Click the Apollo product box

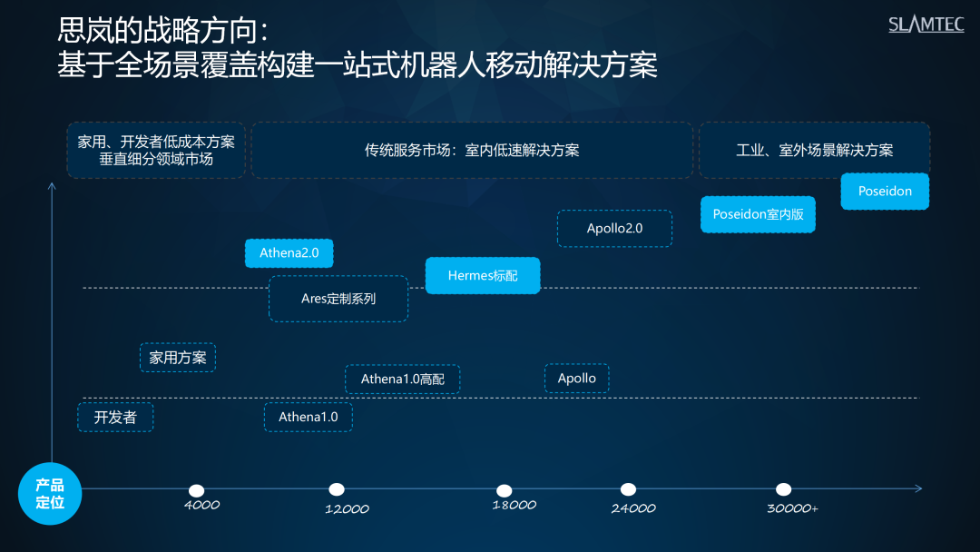pos(576,378)
